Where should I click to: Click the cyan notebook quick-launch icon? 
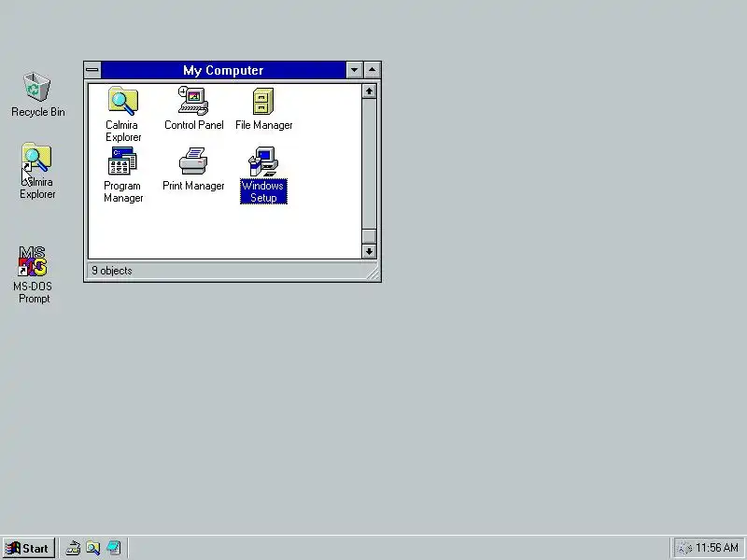[114, 548]
